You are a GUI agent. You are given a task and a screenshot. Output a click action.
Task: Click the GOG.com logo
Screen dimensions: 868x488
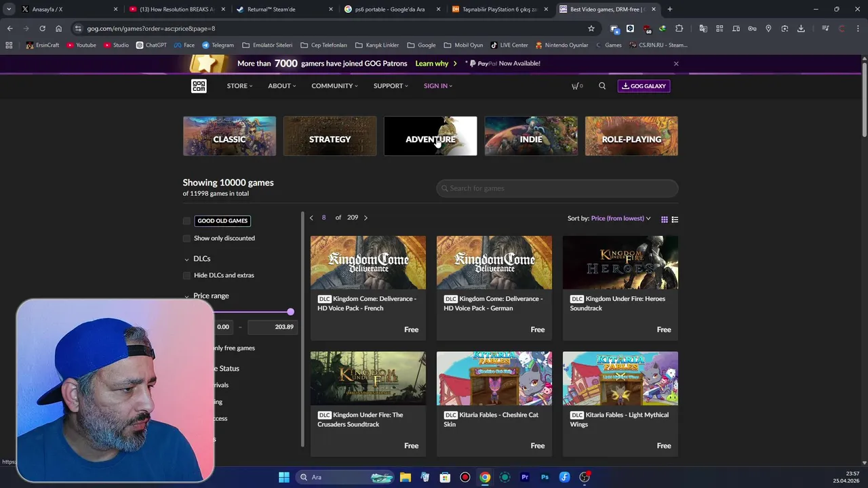199,86
